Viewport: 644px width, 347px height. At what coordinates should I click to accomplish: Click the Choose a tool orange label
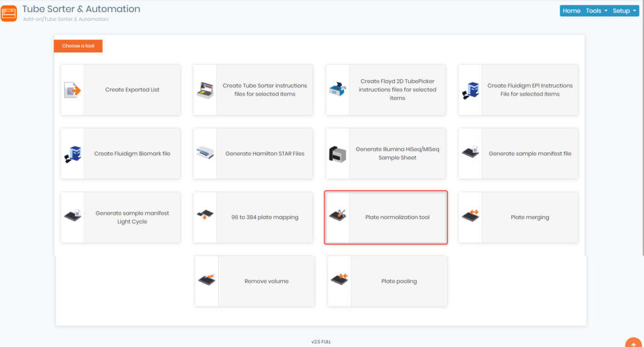coord(78,45)
